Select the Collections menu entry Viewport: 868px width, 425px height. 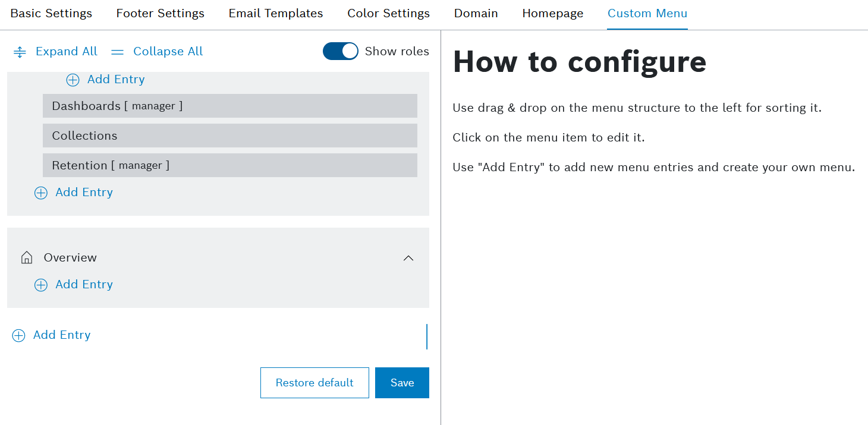[x=229, y=136]
